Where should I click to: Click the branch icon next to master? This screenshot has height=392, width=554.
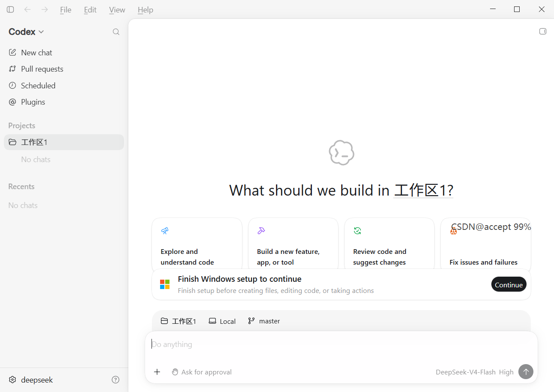pyautogui.click(x=251, y=321)
